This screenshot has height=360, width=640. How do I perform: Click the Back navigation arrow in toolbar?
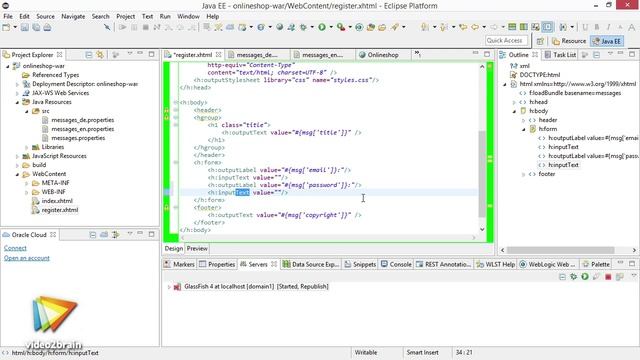(x=475, y=27)
